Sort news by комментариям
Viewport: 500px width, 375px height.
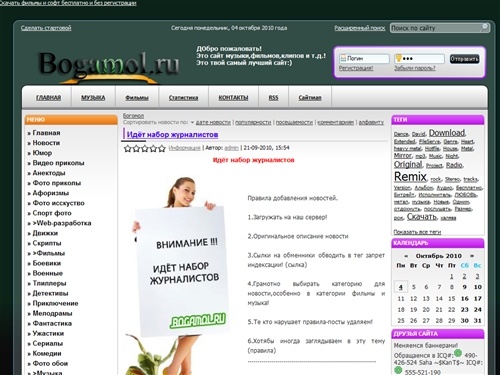(x=336, y=122)
